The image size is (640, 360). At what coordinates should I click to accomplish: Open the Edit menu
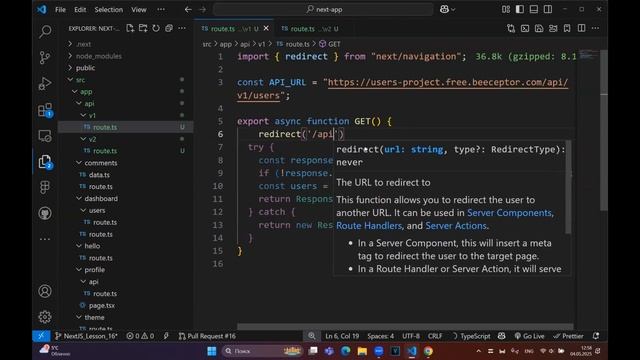80,9
